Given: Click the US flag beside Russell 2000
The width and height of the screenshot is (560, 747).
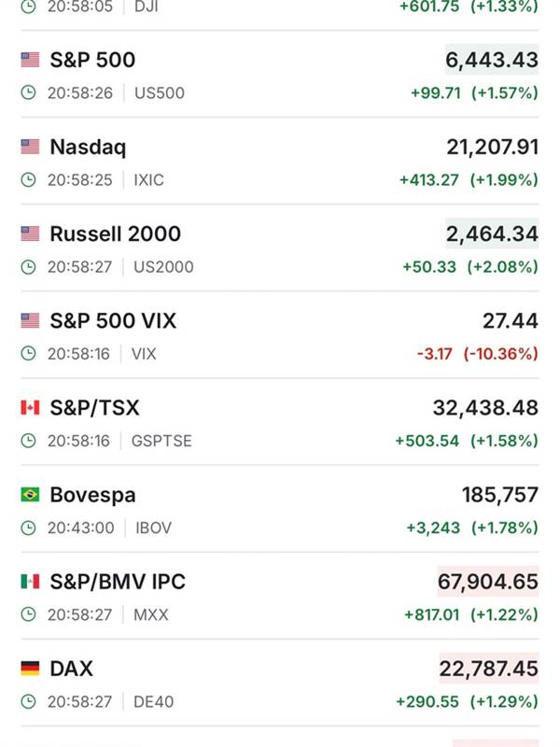Looking at the screenshot, I should pos(30,233).
